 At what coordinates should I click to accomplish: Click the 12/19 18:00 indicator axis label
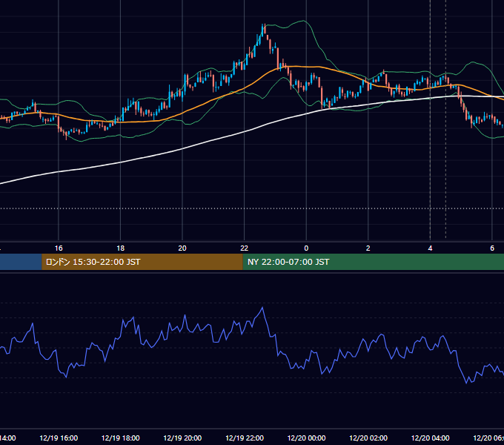point(120,438)
